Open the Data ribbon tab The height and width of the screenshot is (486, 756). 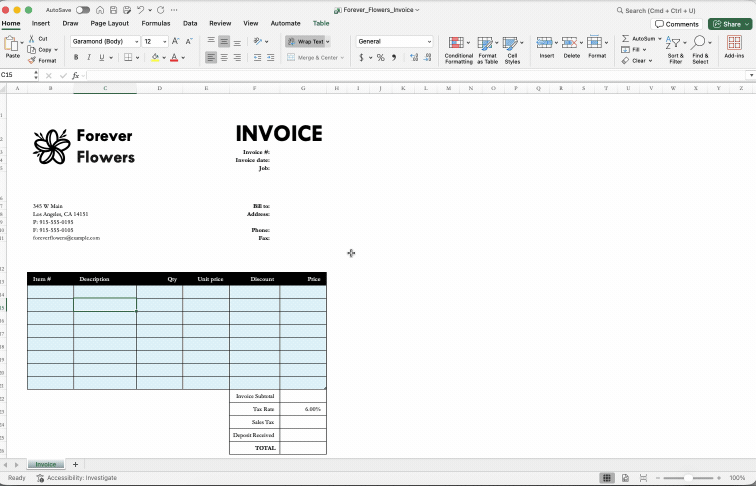click(x=190, y=23)
